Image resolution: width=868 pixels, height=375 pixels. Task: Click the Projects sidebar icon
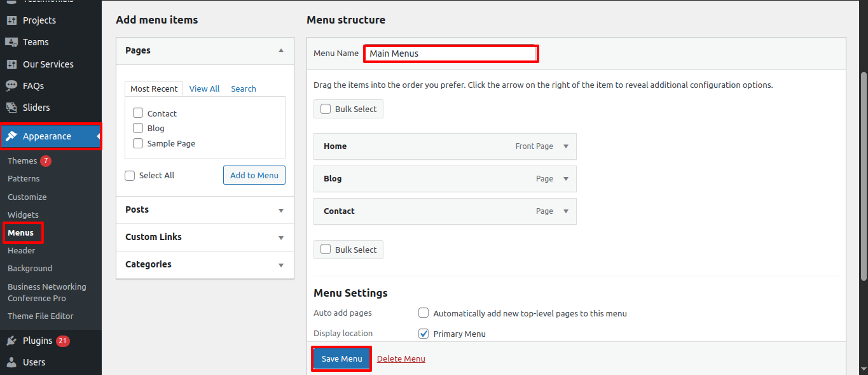(11, 20)
